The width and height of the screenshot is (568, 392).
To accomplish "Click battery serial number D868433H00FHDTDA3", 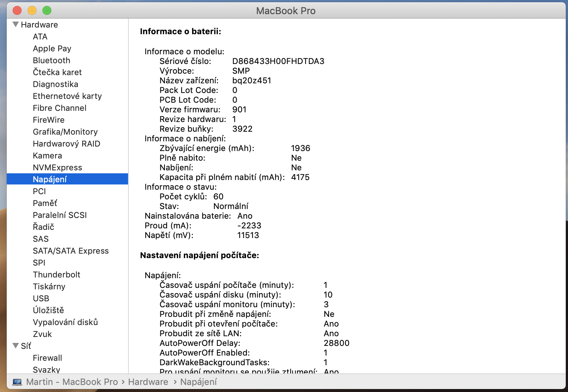I will coord(278,61).
